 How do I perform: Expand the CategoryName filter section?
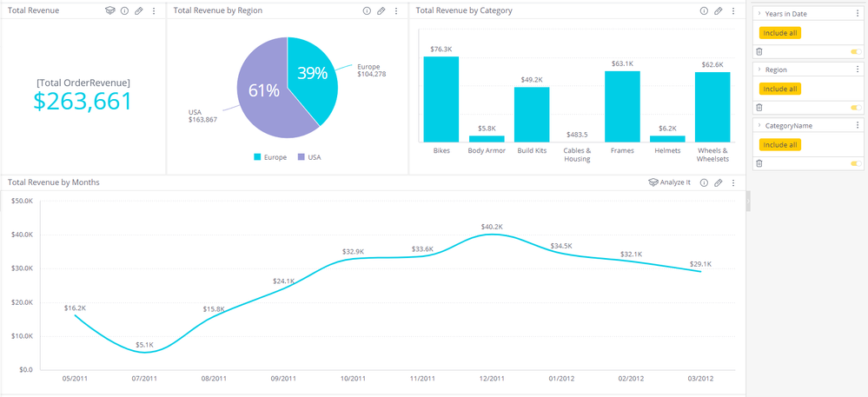[759, 125]
